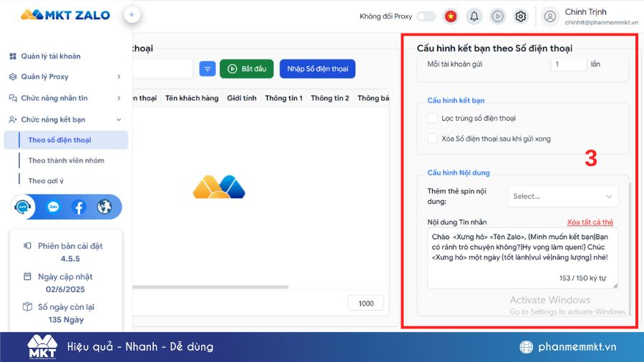The height and width of the screenshot is (362, 644).
Task: Open user profile avatar icon
Action: (550, 16)
